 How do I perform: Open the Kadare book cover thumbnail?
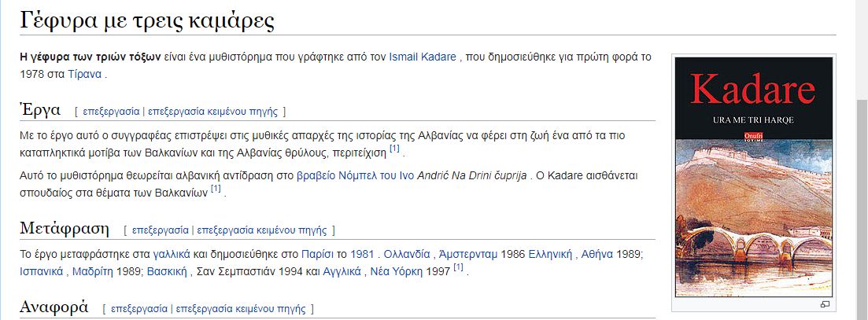753,177
